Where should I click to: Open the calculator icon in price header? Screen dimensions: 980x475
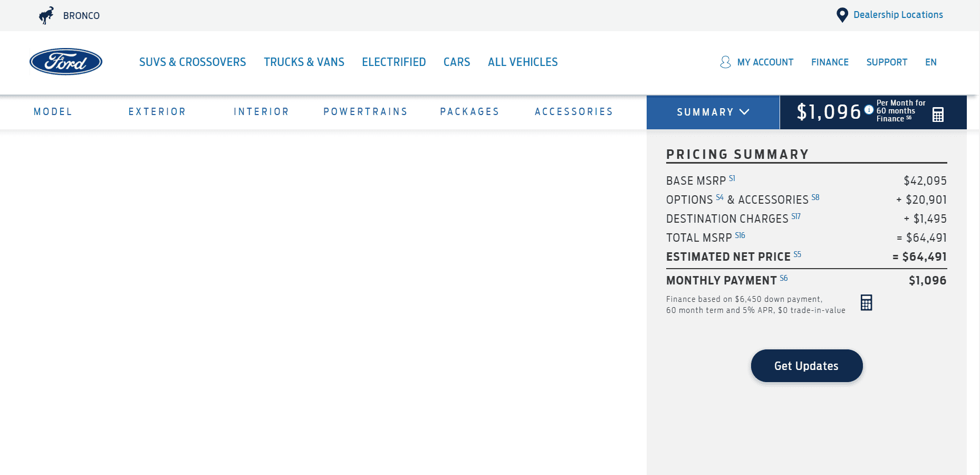(x=938, y=115)
